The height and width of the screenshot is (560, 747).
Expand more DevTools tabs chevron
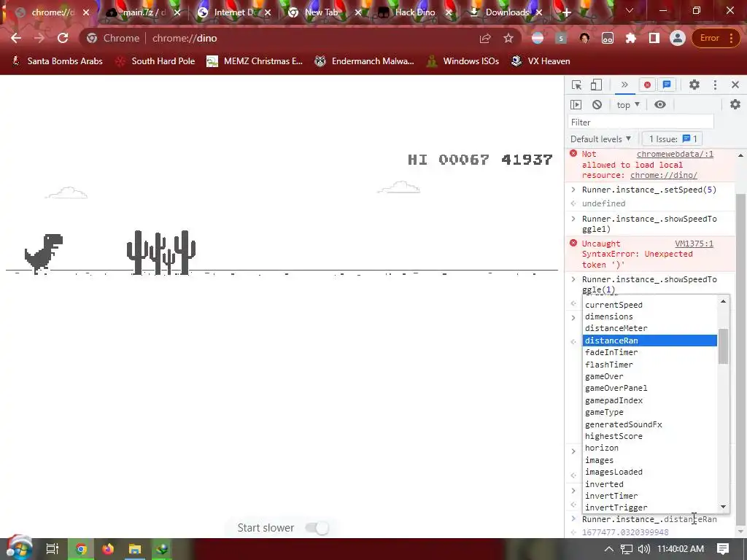click(x=624, y=85)
